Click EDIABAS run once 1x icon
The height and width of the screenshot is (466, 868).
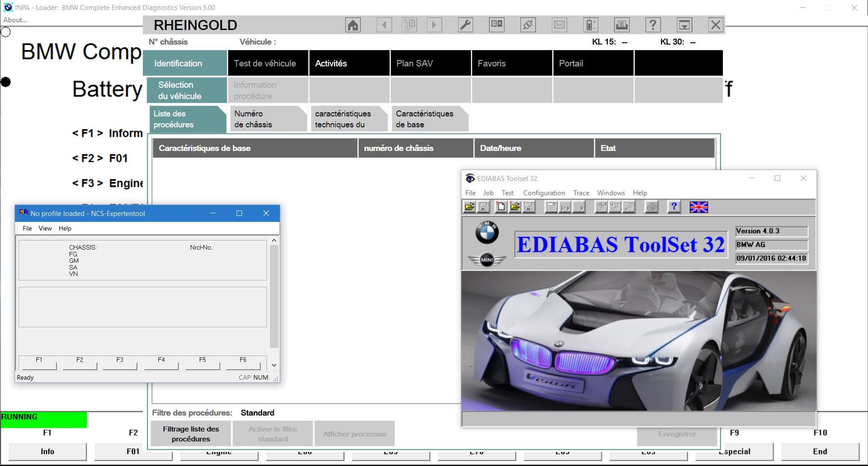coord(565,207)
